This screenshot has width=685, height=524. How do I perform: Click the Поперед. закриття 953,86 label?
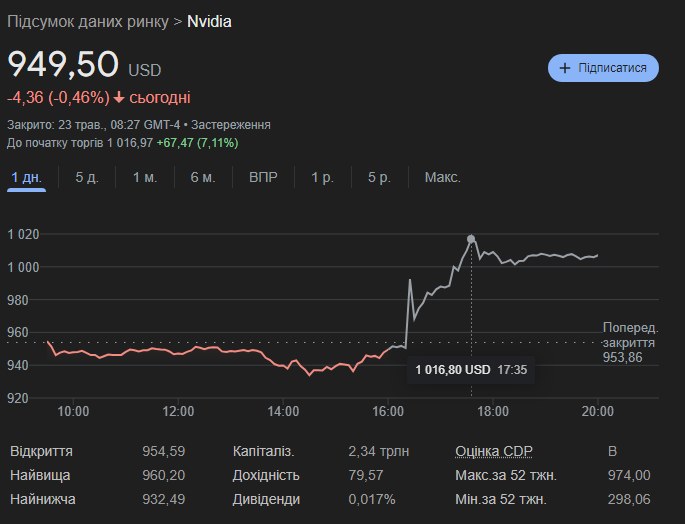tap(630, 343)
